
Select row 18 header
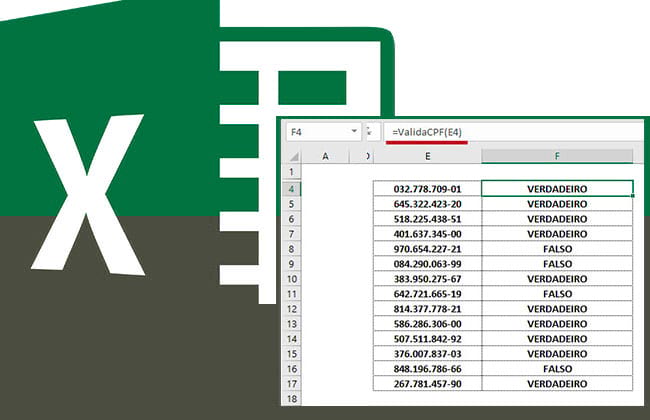click(x=291, y=398)
